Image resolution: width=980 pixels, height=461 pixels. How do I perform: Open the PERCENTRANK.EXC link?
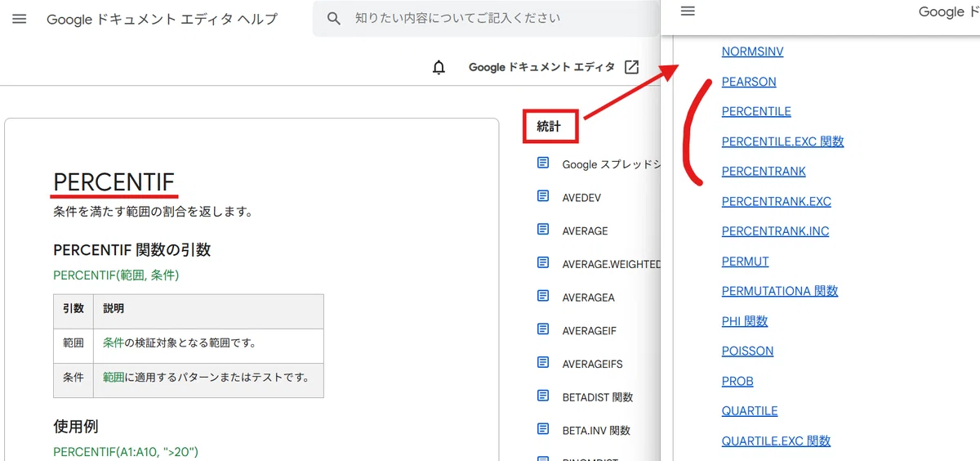click(x=776, y=201)
